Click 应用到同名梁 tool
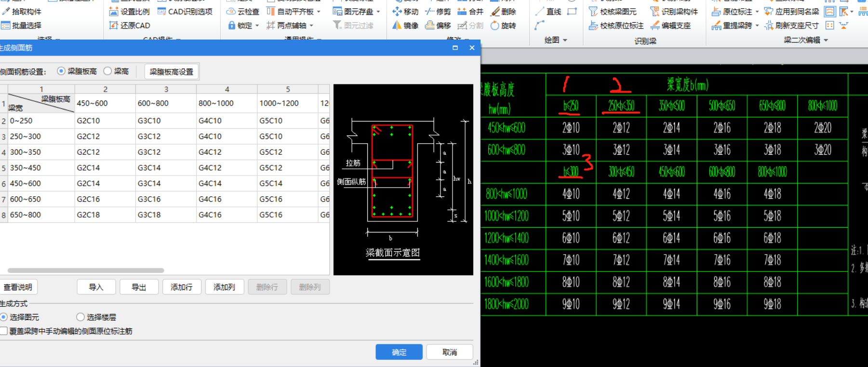Screen dimensions: 868x367 pos(792,12)
